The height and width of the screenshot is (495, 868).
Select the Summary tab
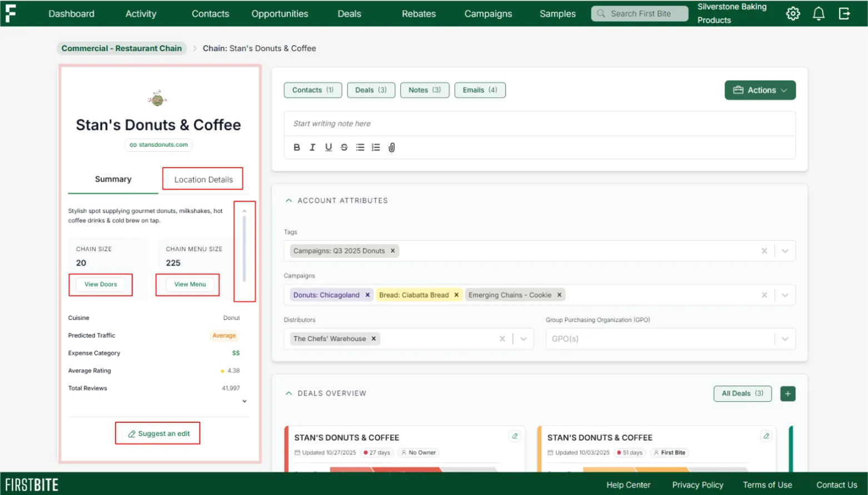tap(113, 179)
